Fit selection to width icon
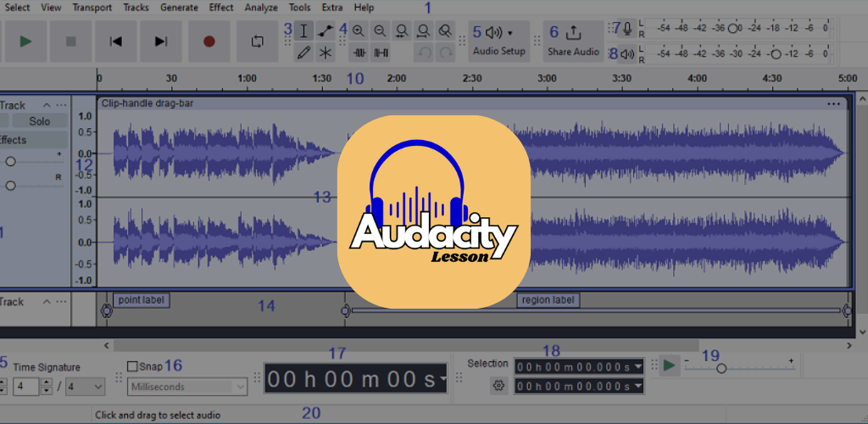 click(402, 31)
